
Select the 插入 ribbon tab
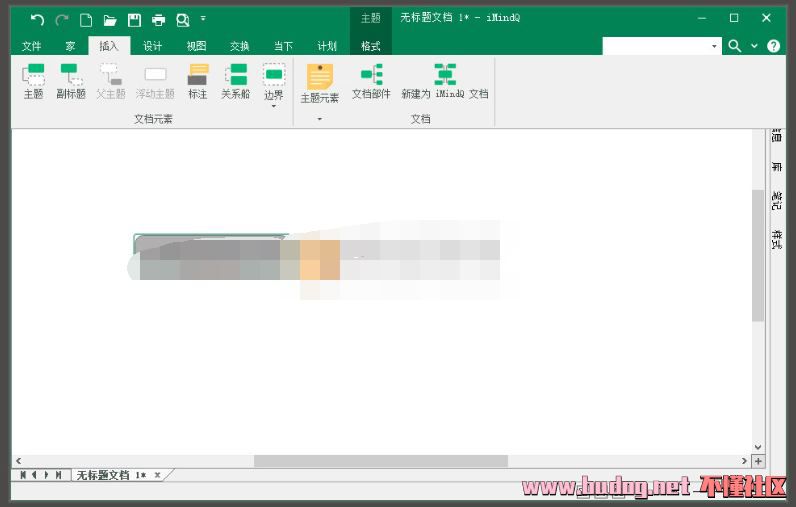click(x=109, y=46)
